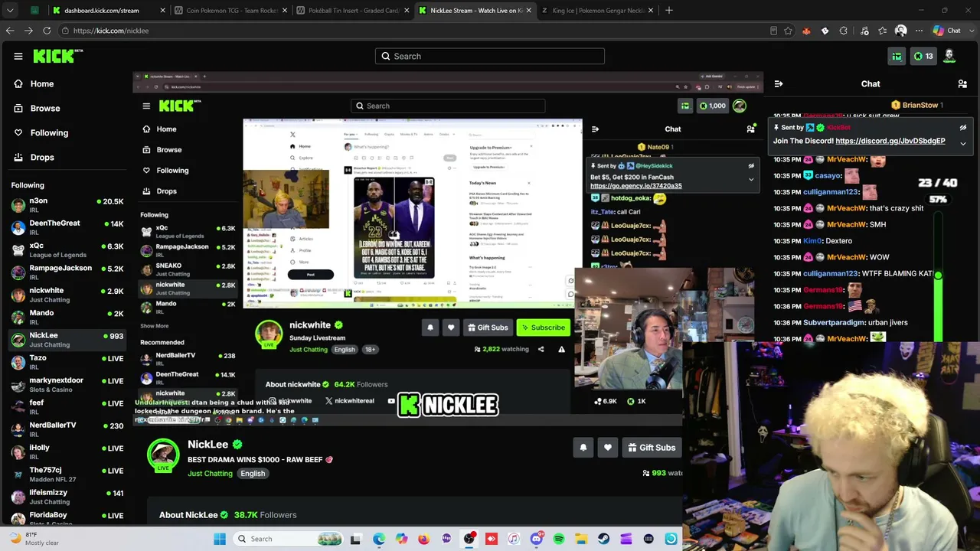980x551 pixels.
Task: Switch to the King Ice Pokemon Gengar tab
Action: point(597,11)
